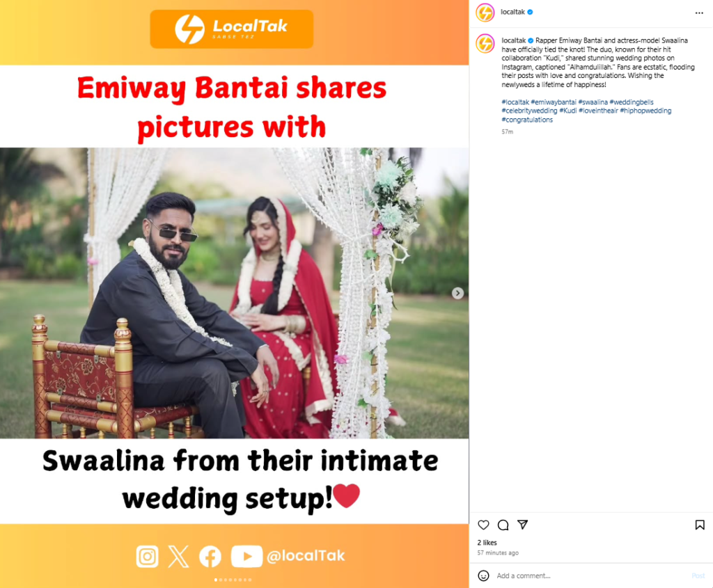Screen dimensions: 713x588
Task: Open the more options three-dot menu
Action: coord(699,13)
